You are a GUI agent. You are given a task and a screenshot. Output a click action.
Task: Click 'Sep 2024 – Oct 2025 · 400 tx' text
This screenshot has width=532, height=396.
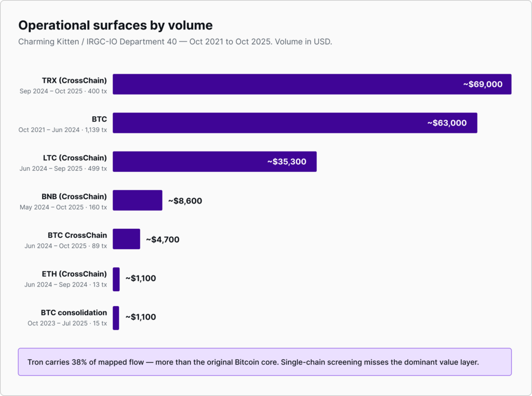point(63,91)
